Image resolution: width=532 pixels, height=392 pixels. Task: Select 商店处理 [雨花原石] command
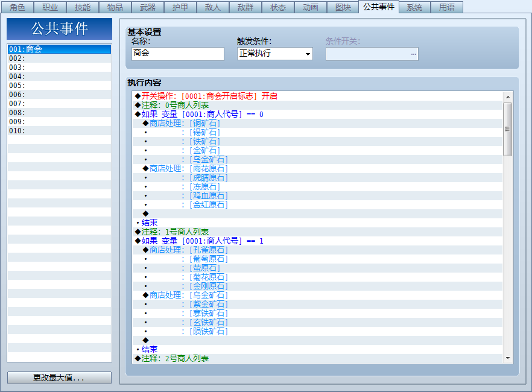tap(317, 168)
